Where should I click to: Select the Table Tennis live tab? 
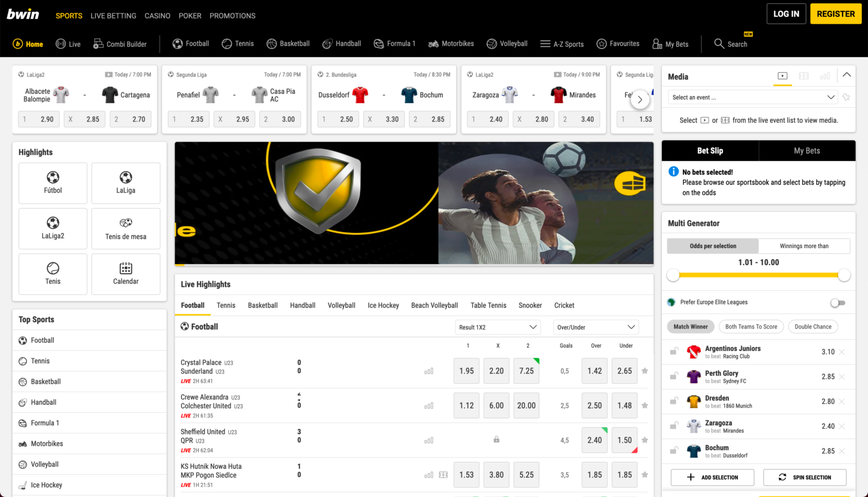coord(488,305)
